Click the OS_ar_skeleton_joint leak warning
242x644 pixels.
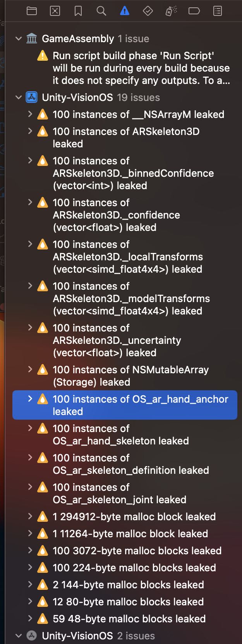tap(116, 493)
